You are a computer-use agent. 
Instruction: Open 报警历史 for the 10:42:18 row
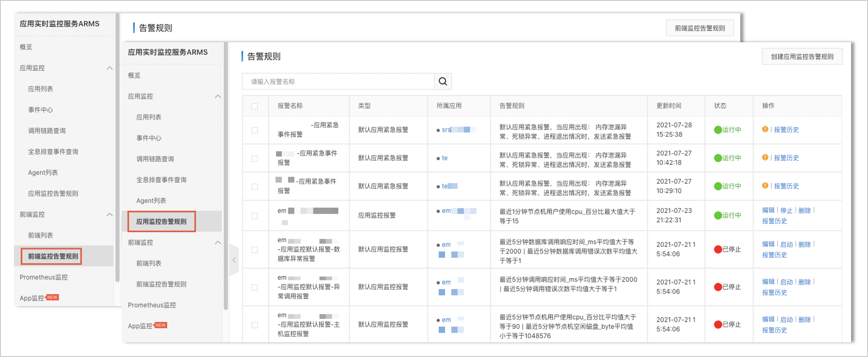coord(786,158)
